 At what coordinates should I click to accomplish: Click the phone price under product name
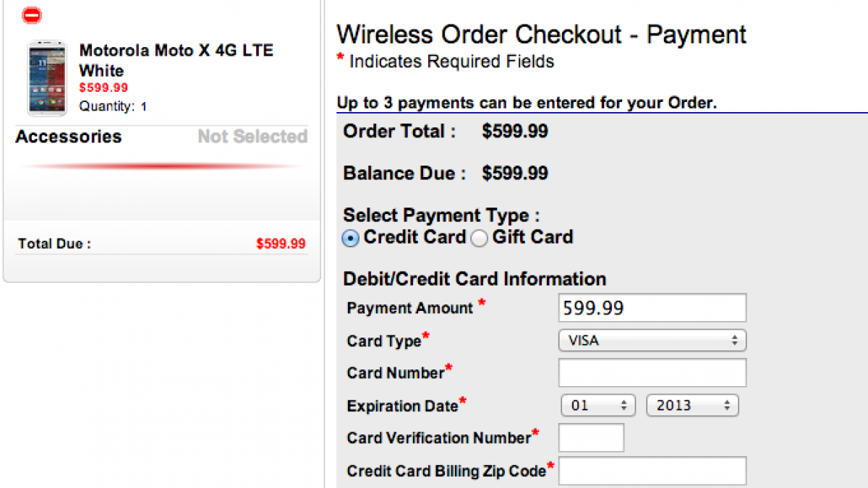click(103, 88)
